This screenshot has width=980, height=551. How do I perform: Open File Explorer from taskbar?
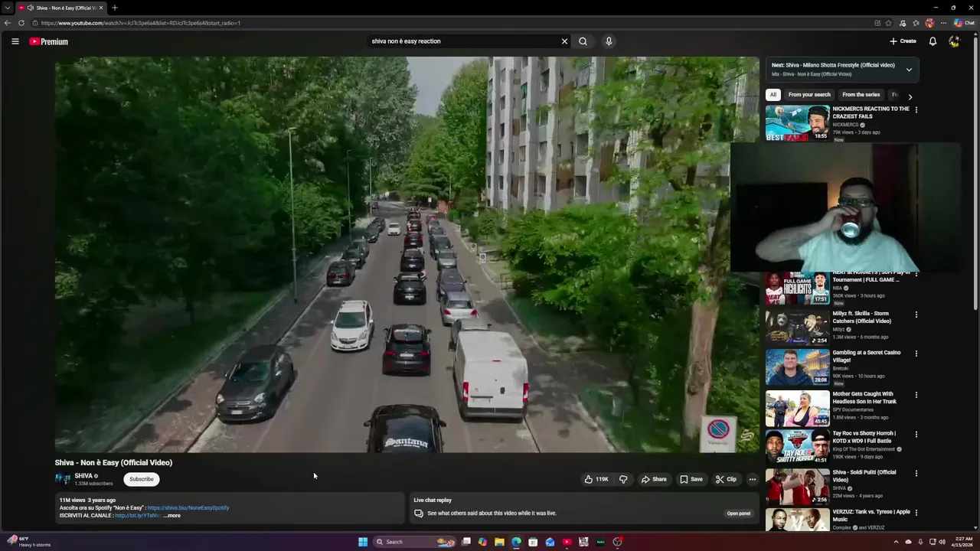pyautogui.click(x=499, y=542)
